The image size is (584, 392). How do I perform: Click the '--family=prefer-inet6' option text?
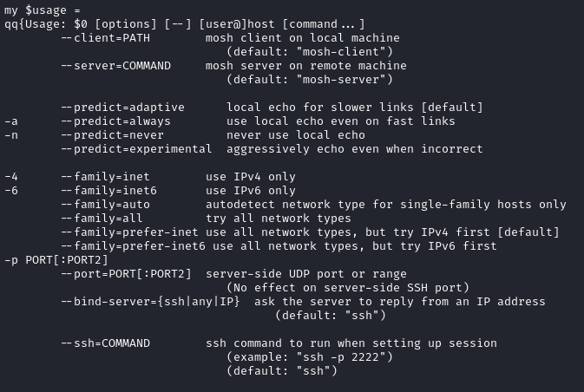[x=134, y=246]
